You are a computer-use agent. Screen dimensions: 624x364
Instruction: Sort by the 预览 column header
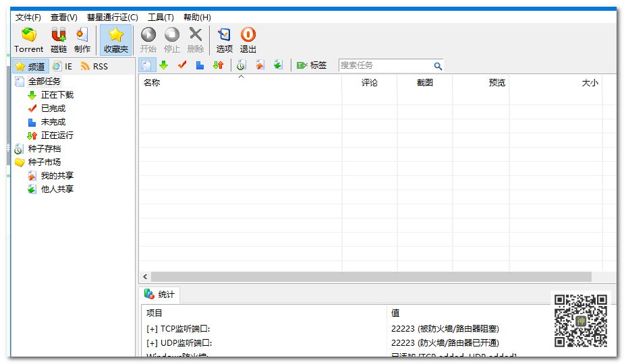pos(481,83)
